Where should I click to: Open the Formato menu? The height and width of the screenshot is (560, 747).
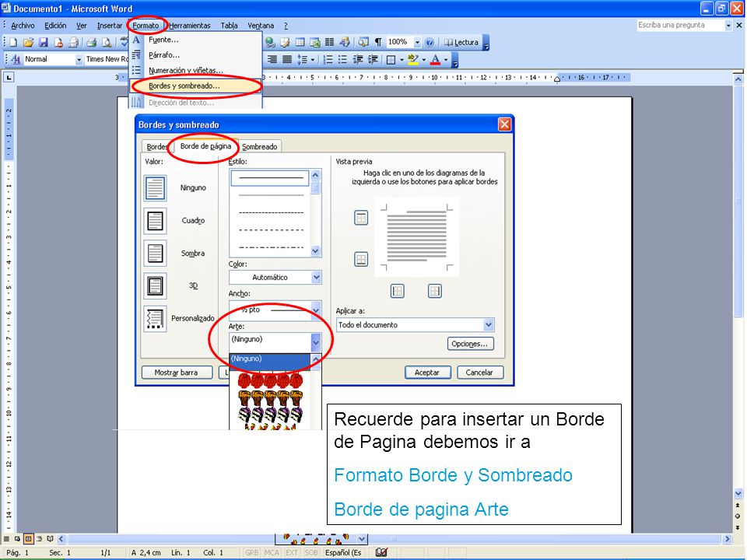click(x=146, y=26)
